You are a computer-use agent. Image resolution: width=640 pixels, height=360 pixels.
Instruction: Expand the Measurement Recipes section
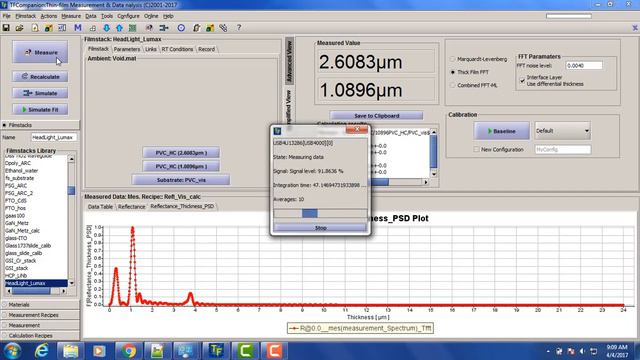40,315
